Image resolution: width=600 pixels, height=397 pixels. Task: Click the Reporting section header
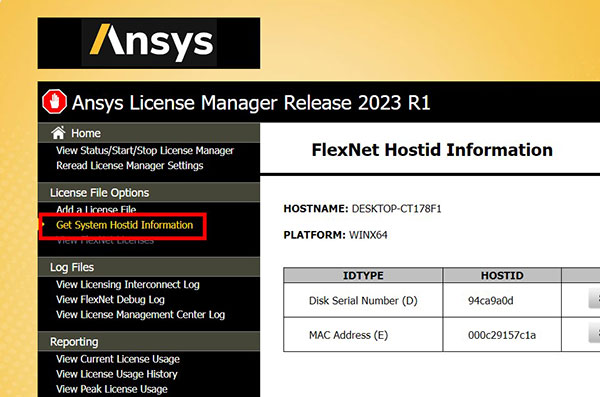149,341
